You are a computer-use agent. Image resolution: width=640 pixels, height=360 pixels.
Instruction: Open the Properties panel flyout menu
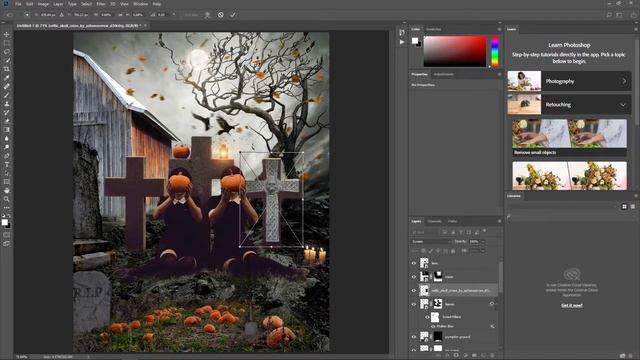[x=499, y=74]
